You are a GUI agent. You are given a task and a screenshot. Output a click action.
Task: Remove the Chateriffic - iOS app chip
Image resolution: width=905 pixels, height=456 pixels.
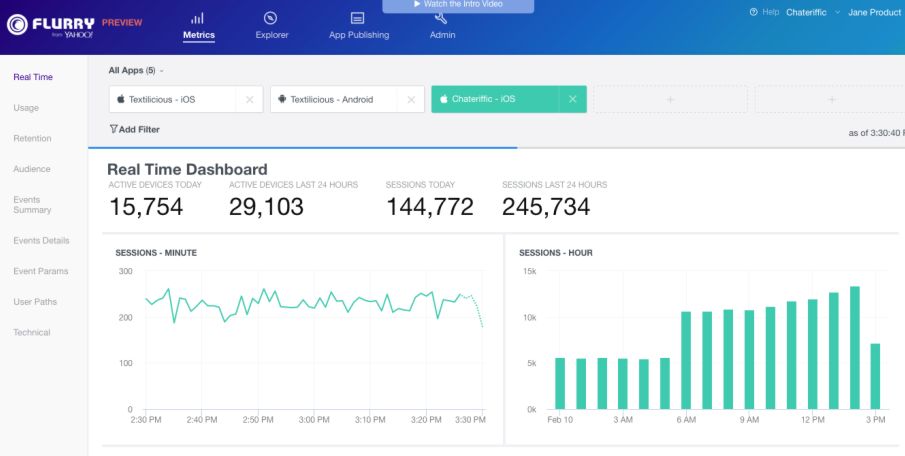pyautogui.click(x=572, y=99)
